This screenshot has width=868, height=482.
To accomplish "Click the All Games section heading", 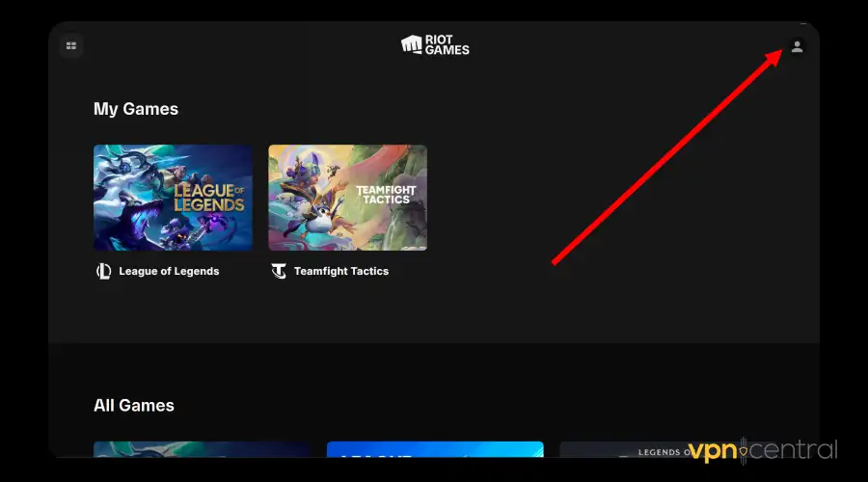I will [x=134, y=405].
